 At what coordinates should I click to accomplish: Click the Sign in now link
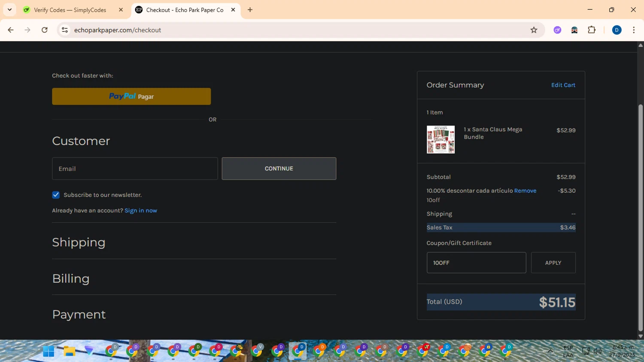point(141,210)
